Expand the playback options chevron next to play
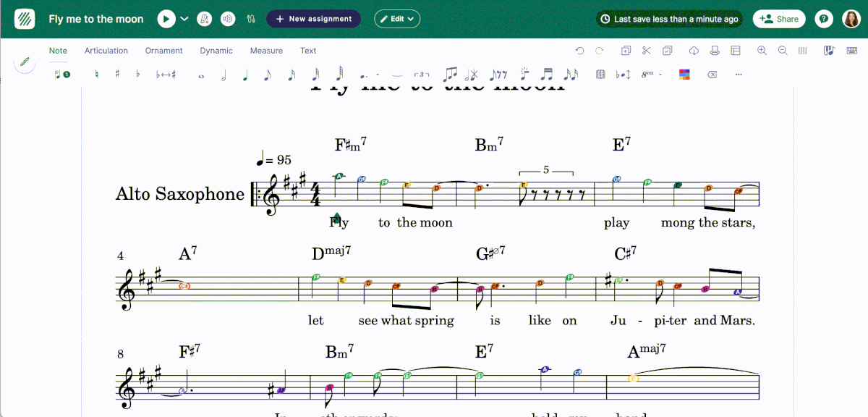 tap(184, 19)
